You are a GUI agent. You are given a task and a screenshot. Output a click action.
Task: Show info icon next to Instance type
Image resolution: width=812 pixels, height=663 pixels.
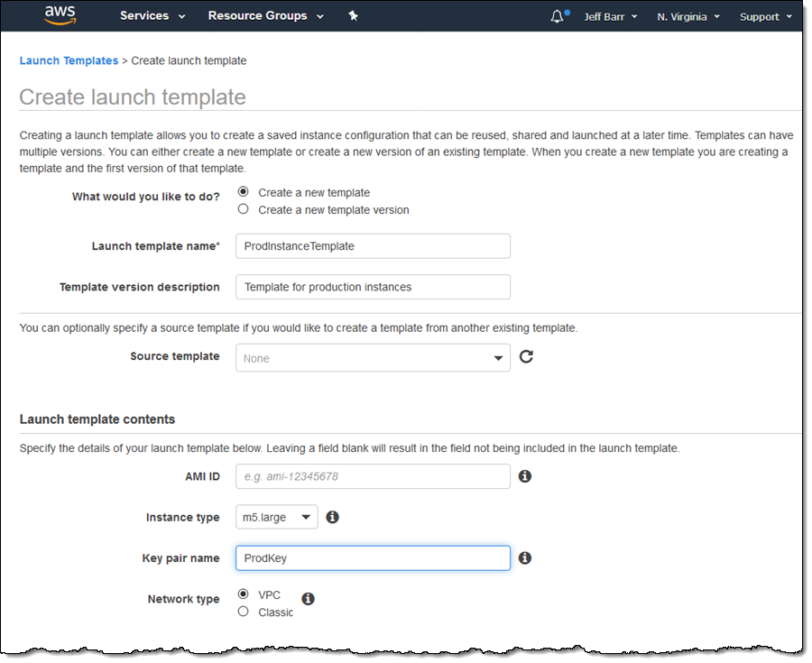[x=332, y=517]
